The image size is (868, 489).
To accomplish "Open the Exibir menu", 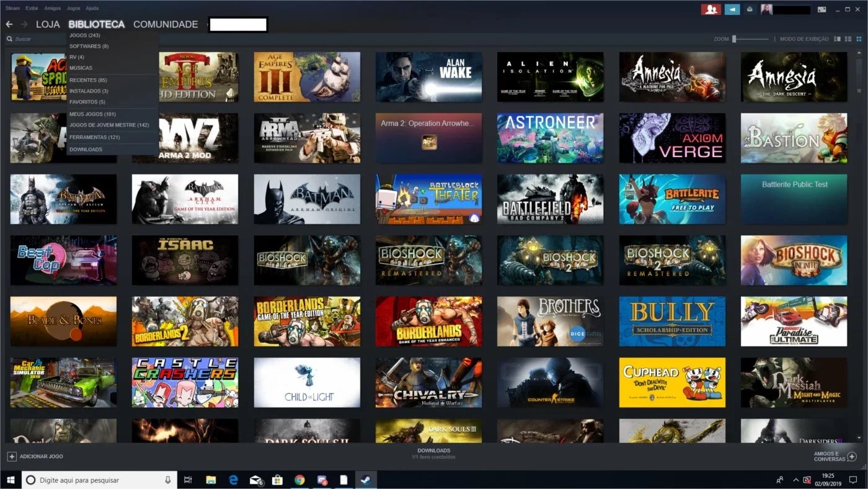I will [32, 9].
